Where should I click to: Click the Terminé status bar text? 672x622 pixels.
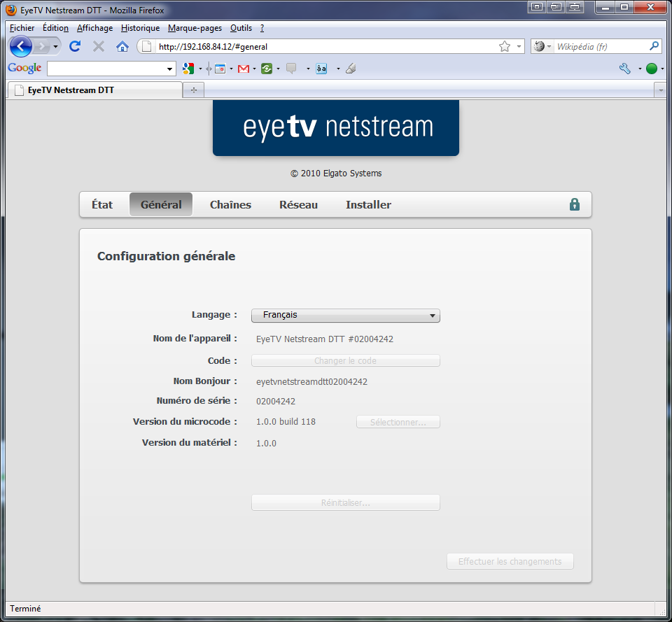coord(25,608)
